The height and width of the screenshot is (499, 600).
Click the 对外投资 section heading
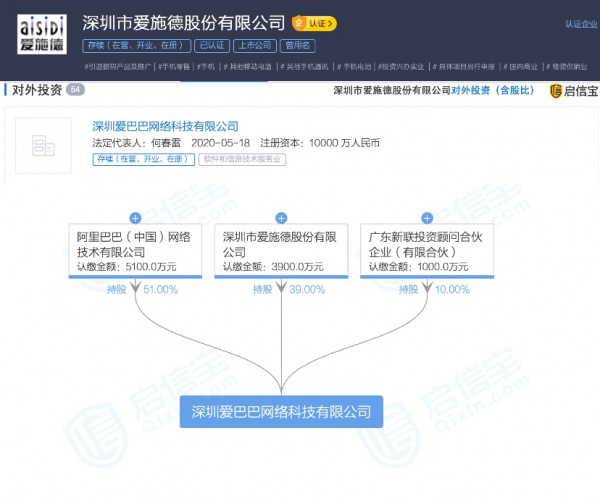37,90
